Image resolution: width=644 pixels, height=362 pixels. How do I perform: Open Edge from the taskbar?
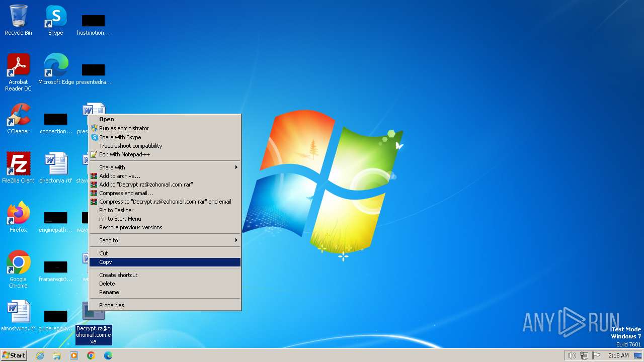108,355
